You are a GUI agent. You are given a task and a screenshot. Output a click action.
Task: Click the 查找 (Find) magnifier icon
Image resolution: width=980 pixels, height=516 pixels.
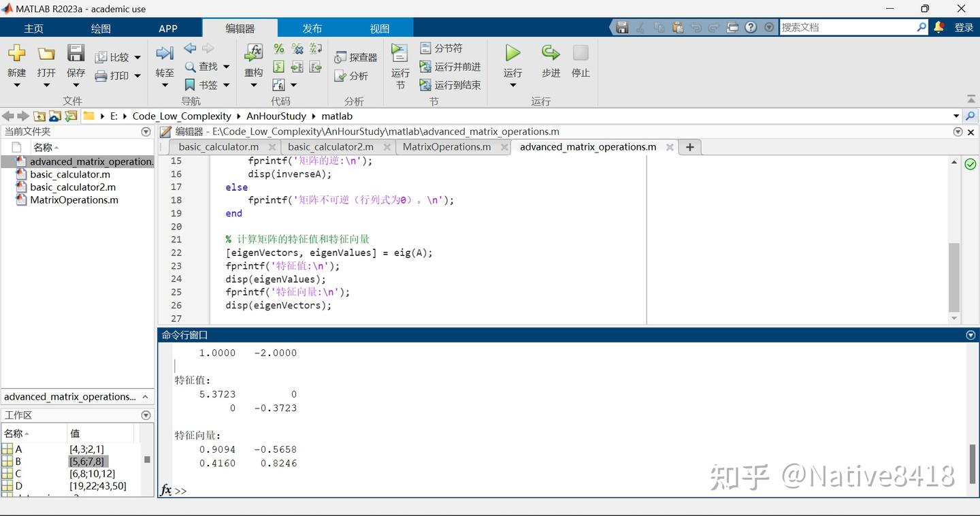(x=191, y=67)
